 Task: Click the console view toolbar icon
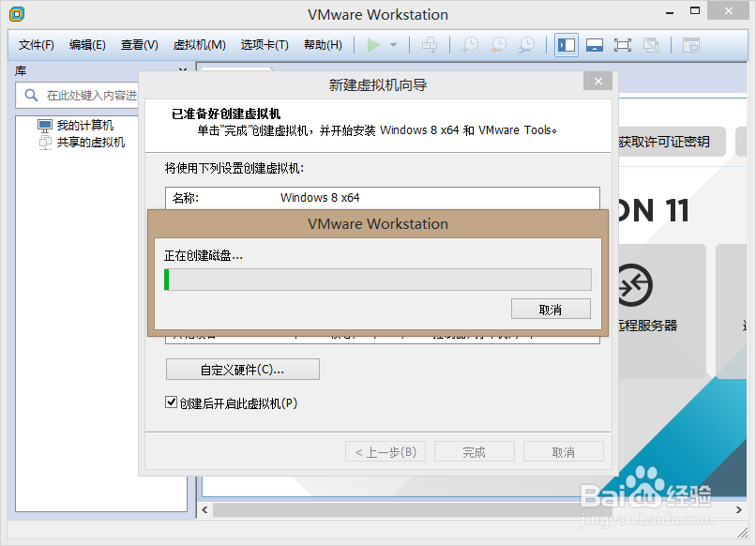tap(691, 45)
